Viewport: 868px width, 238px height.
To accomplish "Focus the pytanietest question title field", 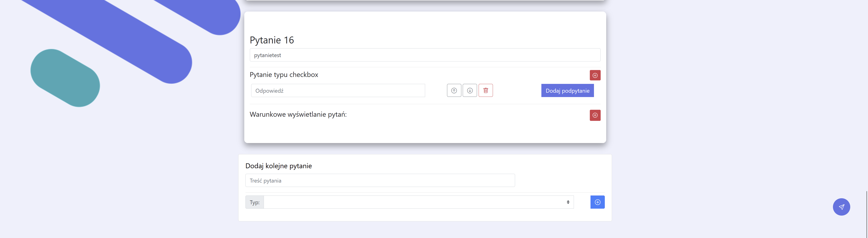I will point(425,55).
